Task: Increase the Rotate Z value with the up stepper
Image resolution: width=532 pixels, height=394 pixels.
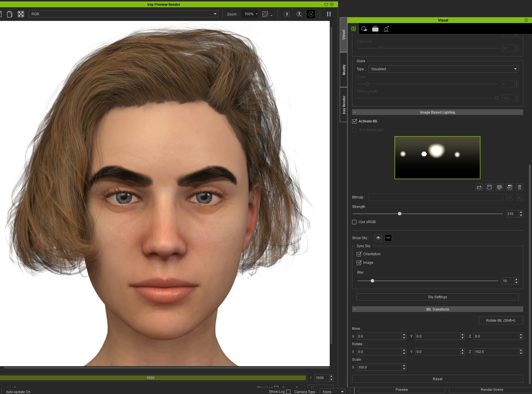Action: 521,350
